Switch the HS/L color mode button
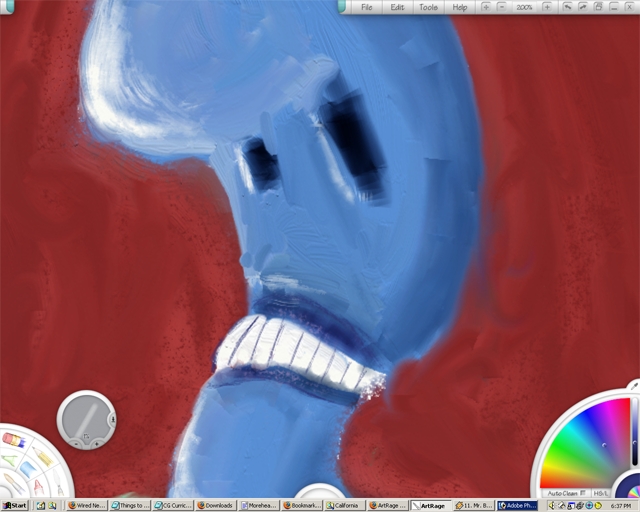The width and height of the screenshot is (640, 512). click(x=600, y=493)
